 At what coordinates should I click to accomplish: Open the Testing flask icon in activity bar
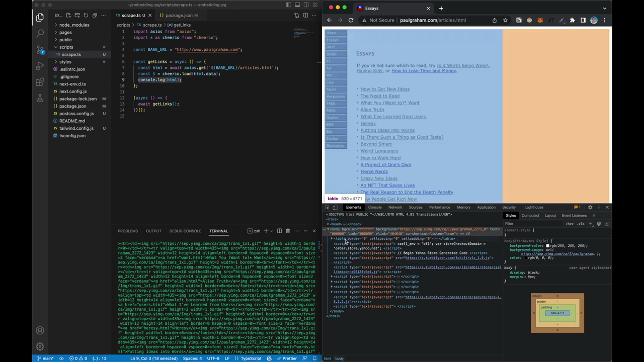pyautogui.click(x=40, y=98)
